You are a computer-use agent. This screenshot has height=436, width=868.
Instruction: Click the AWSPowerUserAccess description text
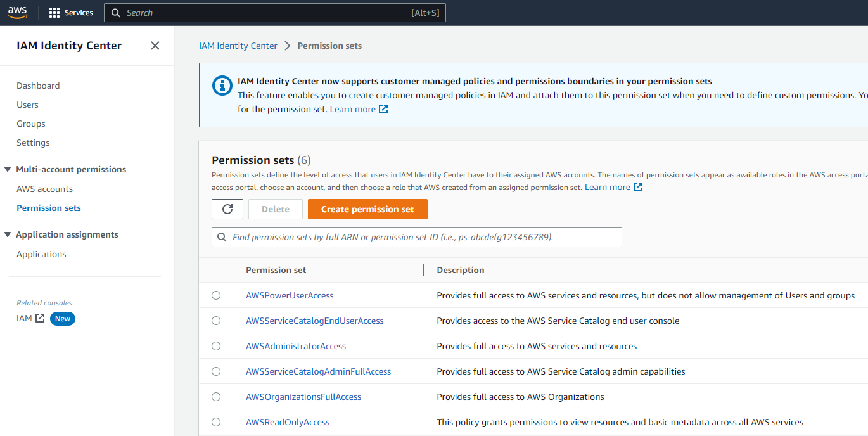tap(646, 295)
